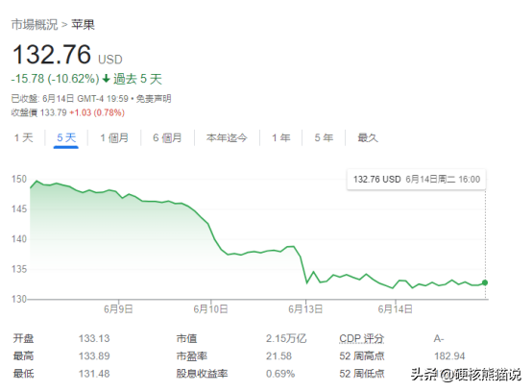Click the 0.69% dividend yield value
Screen dimensions: 532x392
[x=280, y=374]
